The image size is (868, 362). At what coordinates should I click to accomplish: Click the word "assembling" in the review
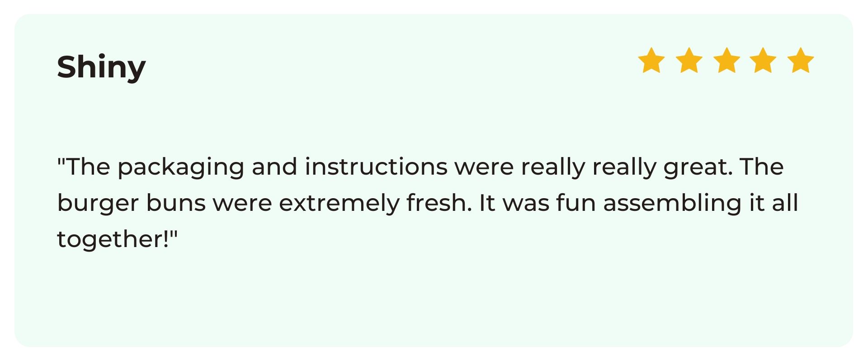672,204
